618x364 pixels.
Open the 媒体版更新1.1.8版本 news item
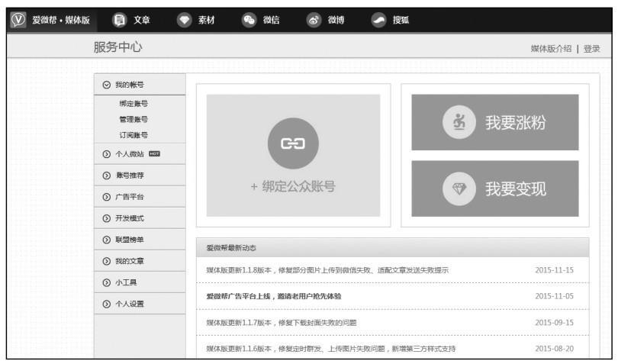tap(327, 270)
